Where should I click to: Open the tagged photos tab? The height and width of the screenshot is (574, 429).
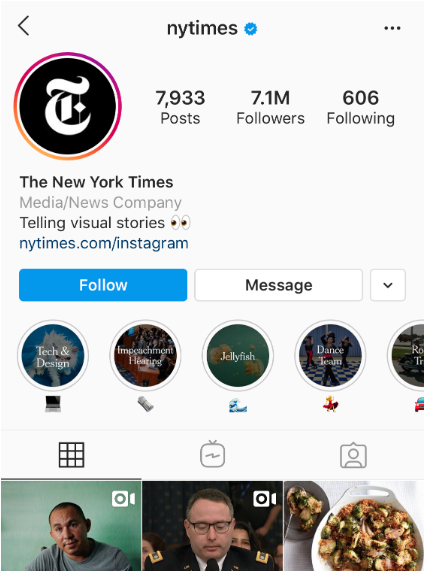point(353,455)
